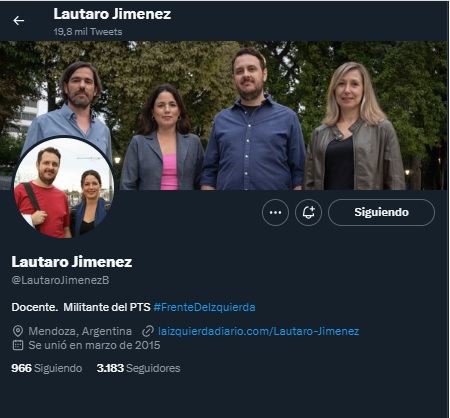Screen dimensions: 450x418
Task: Select the @LautaroJimenezB handle text
Action: (x=60, y=280)
